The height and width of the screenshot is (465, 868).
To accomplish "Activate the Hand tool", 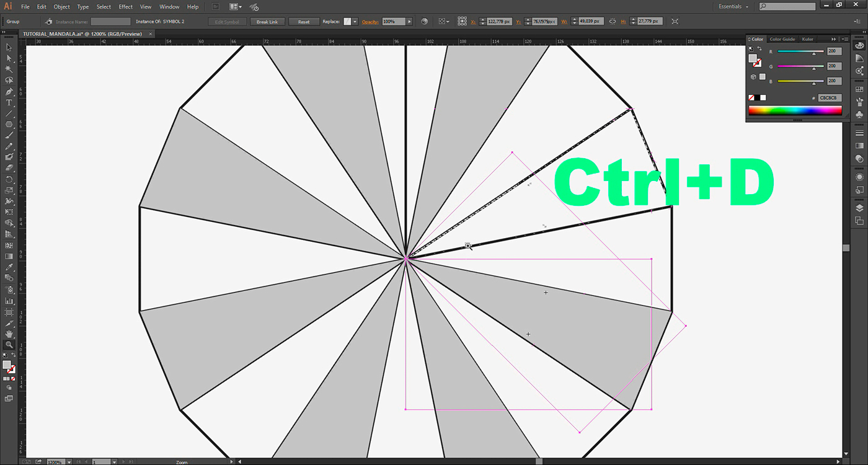I will pyautogui.click(x=9, y=334).
